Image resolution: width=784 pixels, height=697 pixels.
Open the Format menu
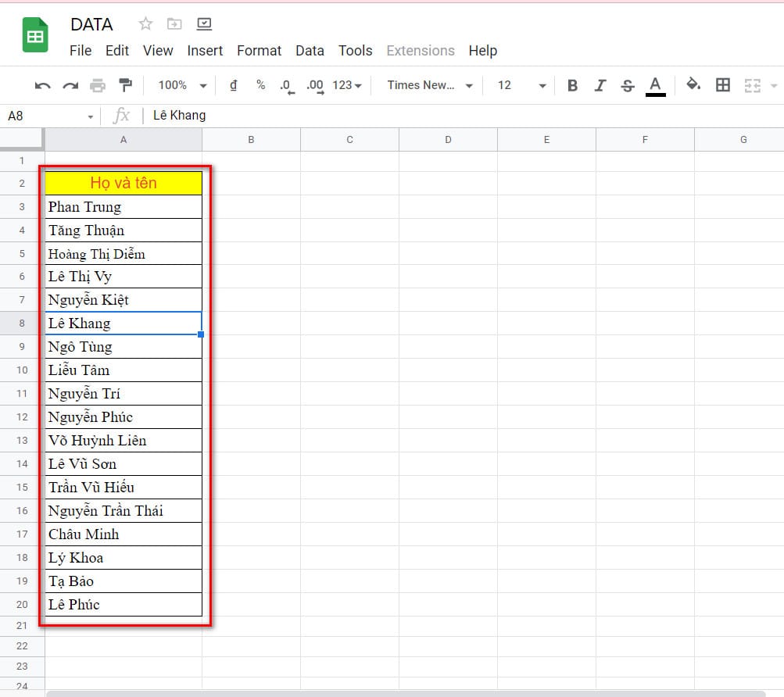click(259, 50)
